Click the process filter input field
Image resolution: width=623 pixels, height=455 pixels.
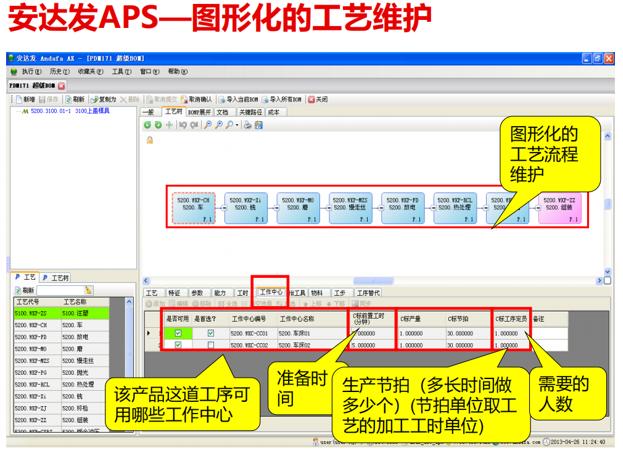coord(60,290)
